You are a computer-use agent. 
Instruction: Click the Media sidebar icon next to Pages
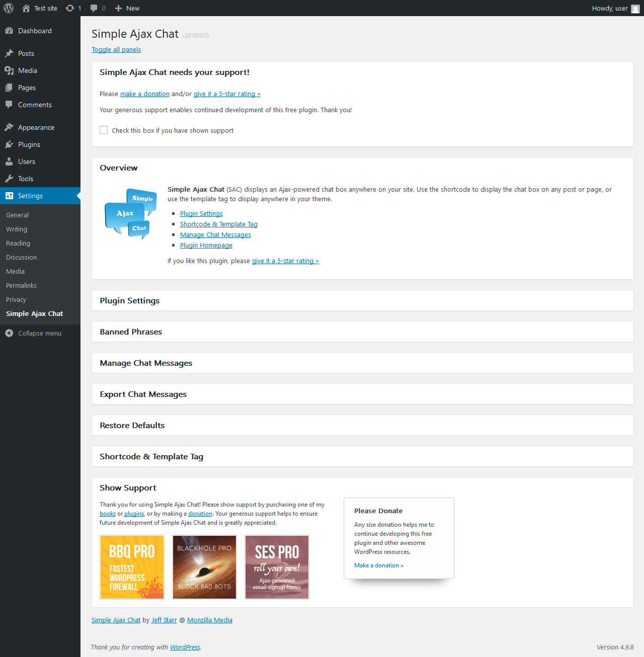pos(9,70)
